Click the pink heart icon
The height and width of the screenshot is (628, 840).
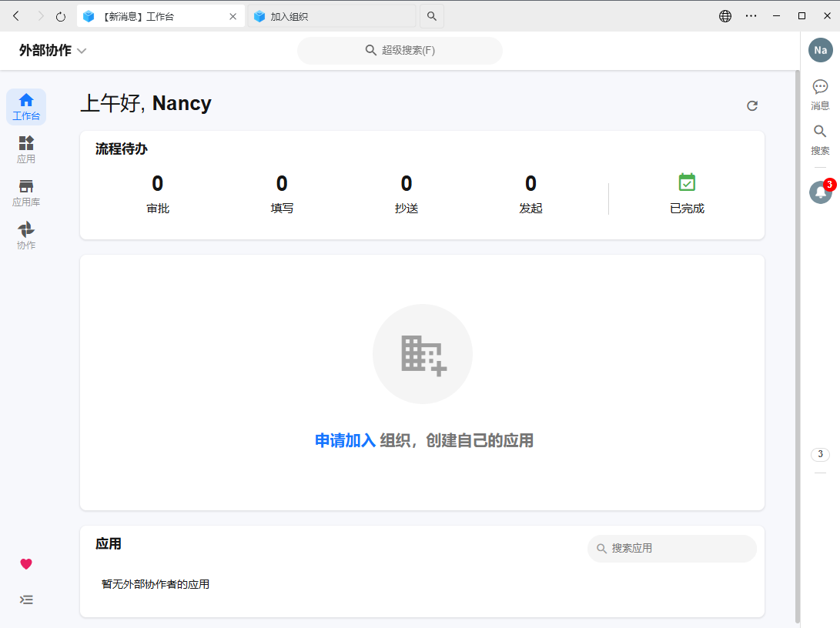click(x=26, y=564)
